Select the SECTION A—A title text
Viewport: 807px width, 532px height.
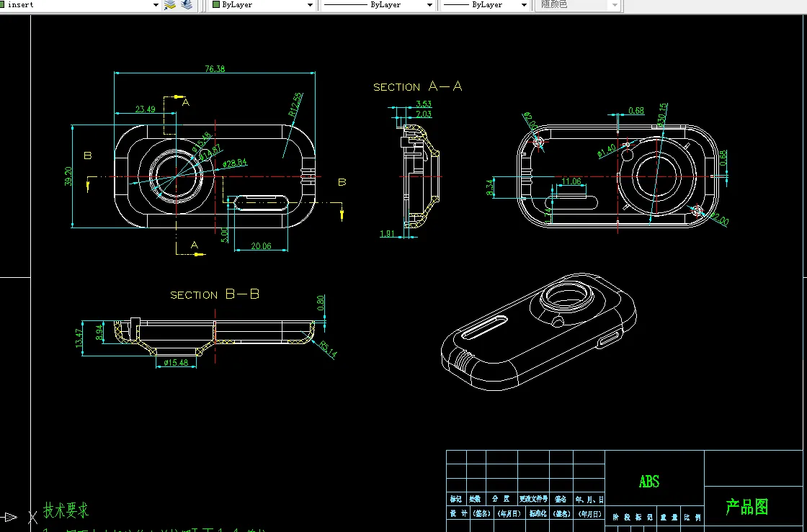(417, 86)
